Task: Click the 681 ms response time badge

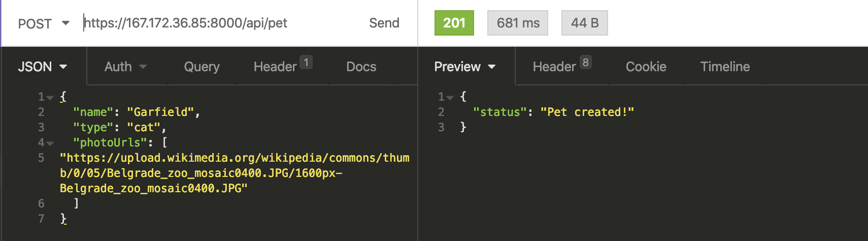Action: [518, 23]
